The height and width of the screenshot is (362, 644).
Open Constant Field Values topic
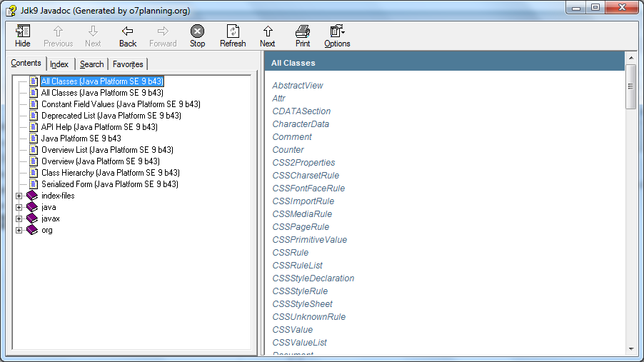coord(121,104)
